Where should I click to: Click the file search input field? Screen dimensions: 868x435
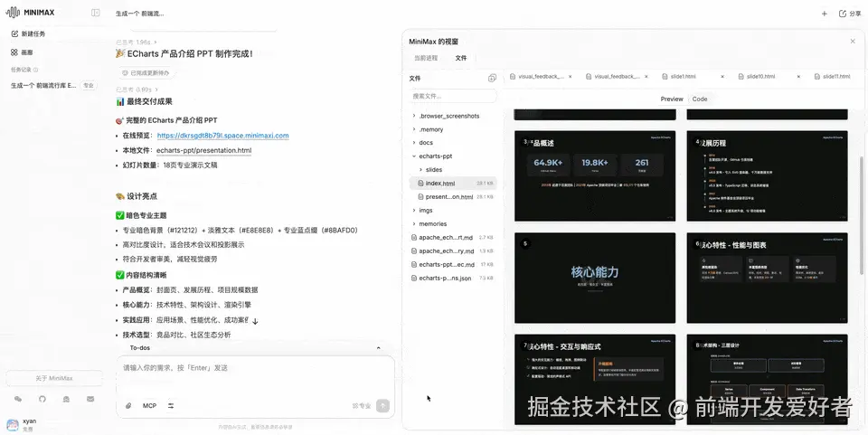click(453, 96)
